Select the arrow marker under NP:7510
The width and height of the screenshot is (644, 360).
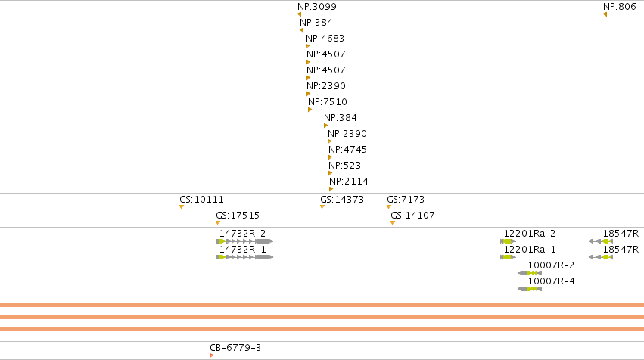click(310, 110)
